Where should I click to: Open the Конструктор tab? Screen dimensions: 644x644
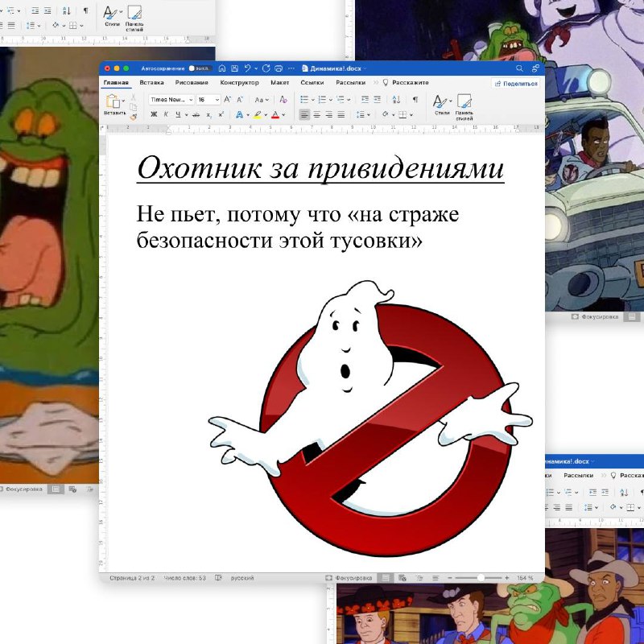coord(239,83)
